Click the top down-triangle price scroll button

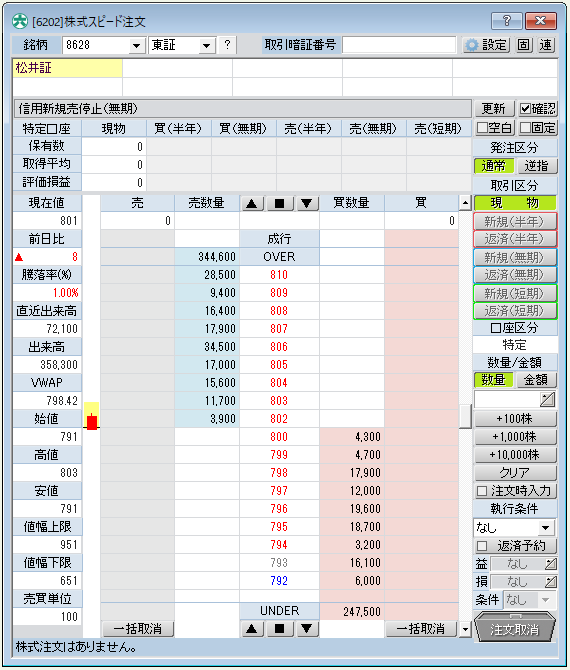(307, 203)
